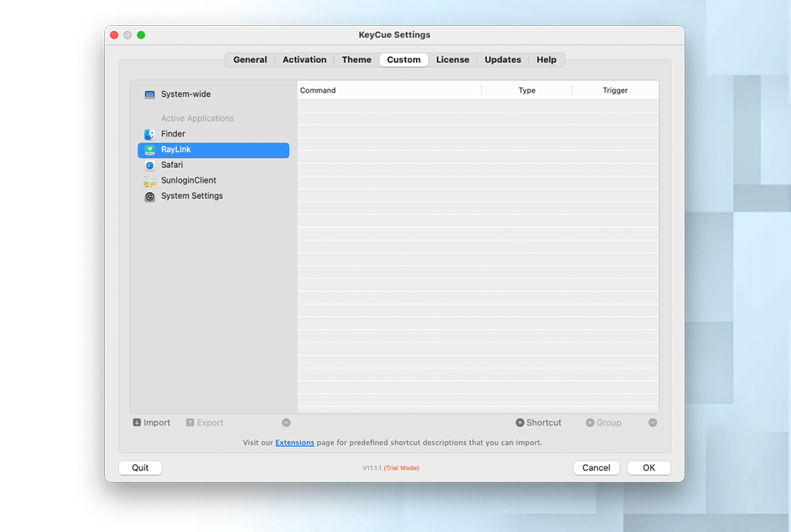Open the Extensions link

coord(295,442)
